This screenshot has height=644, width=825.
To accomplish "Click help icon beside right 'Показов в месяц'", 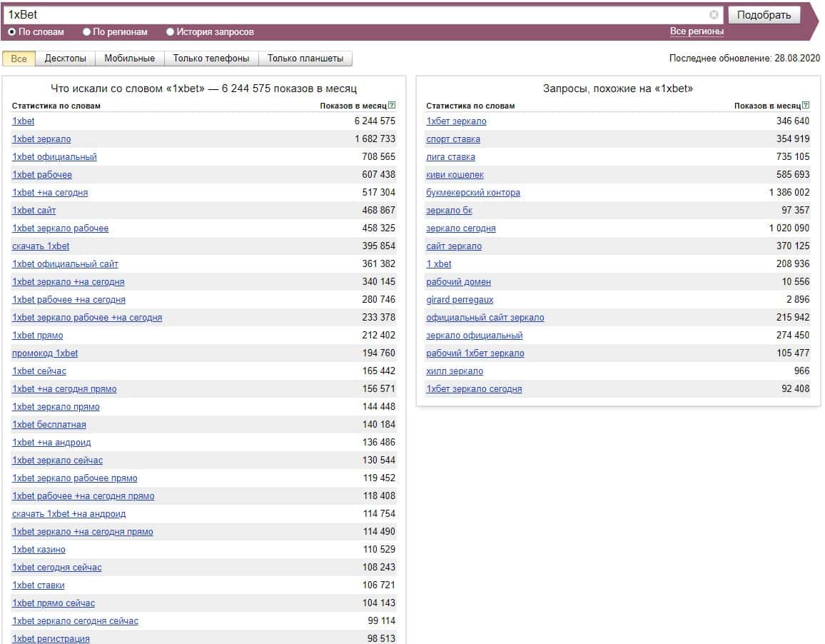I will click(x=806, y=106).
